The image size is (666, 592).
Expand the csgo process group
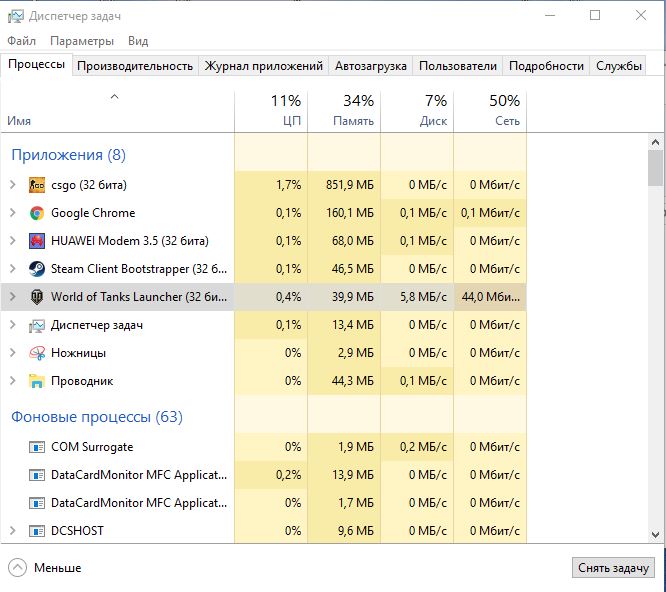pos(12,185)
